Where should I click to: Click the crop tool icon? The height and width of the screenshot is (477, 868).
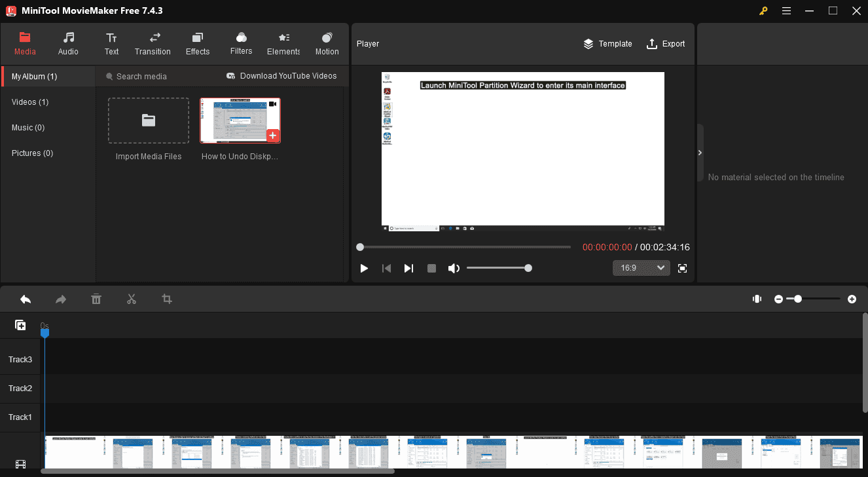[x=167, y=299]
